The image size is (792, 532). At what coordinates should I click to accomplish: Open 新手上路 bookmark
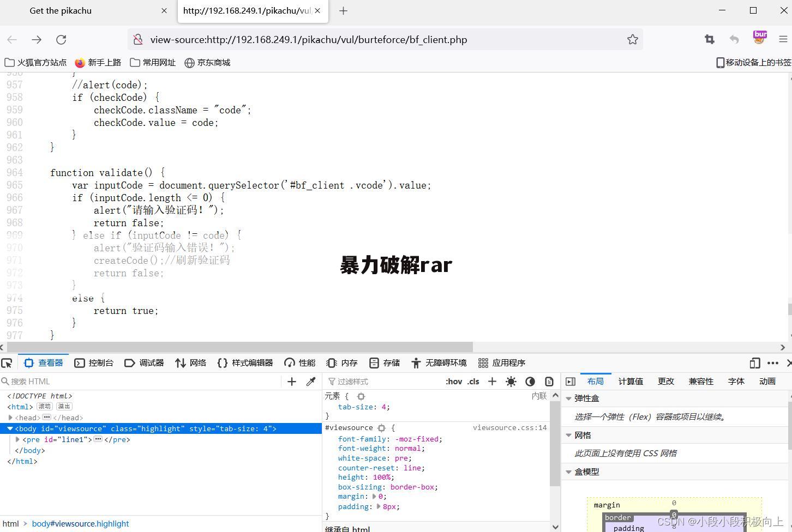pyautogui.click(x=98, y=63)
